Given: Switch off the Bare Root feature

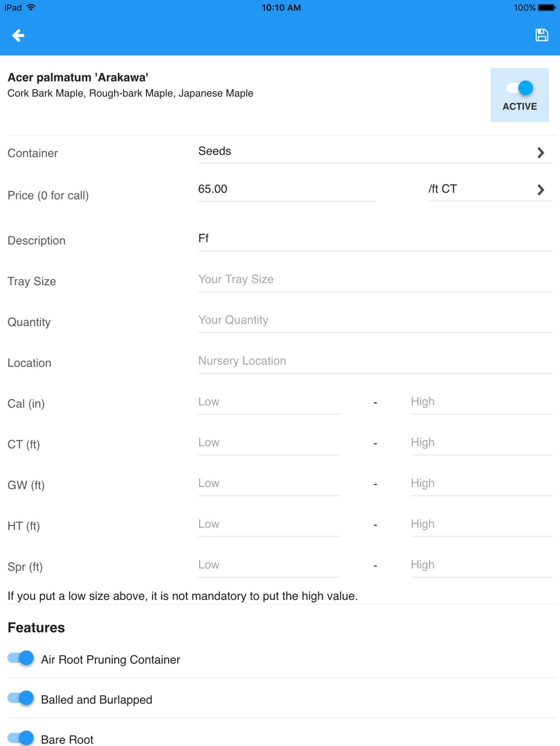Looking at the screenshot, I should (x=21, y=738).
